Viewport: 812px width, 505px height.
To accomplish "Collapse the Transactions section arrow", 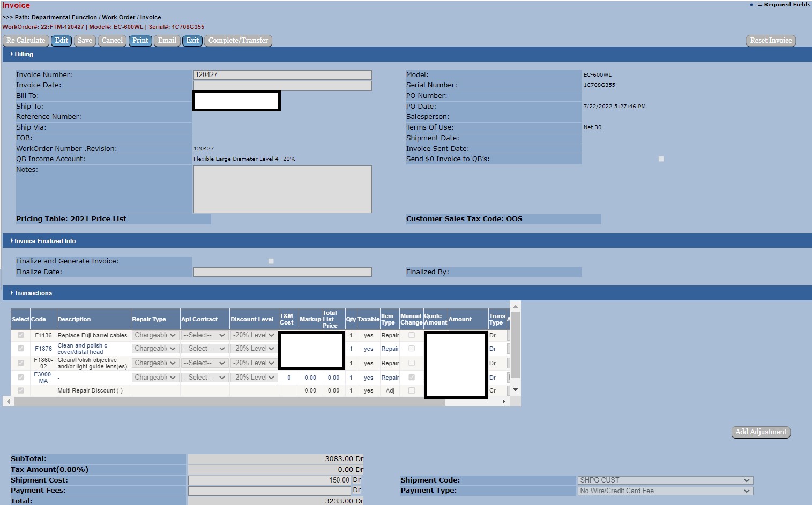I will (12, 293).
